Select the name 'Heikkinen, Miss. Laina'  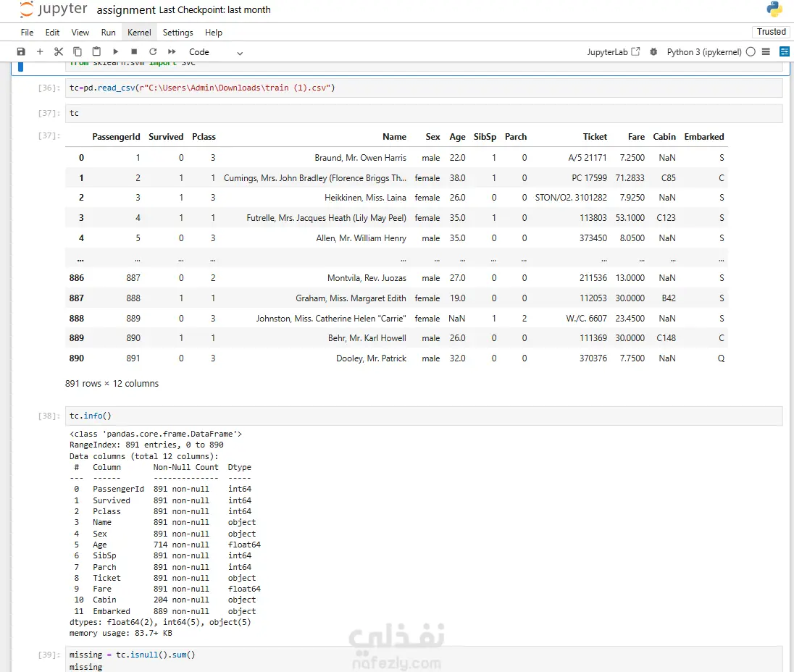365,198
